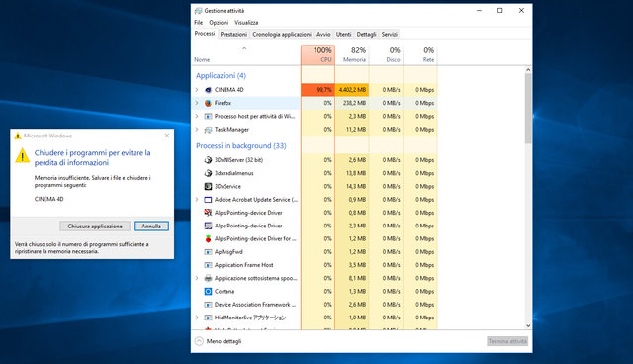Expand the HidMonitorSvc process entry
Viewport: 633px width, 364px height.
[197, 318]
